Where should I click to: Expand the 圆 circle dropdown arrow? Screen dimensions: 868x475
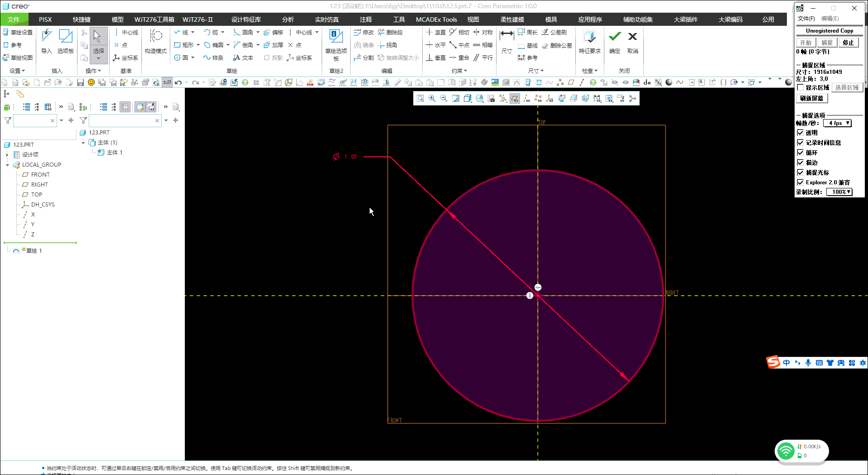193,58
